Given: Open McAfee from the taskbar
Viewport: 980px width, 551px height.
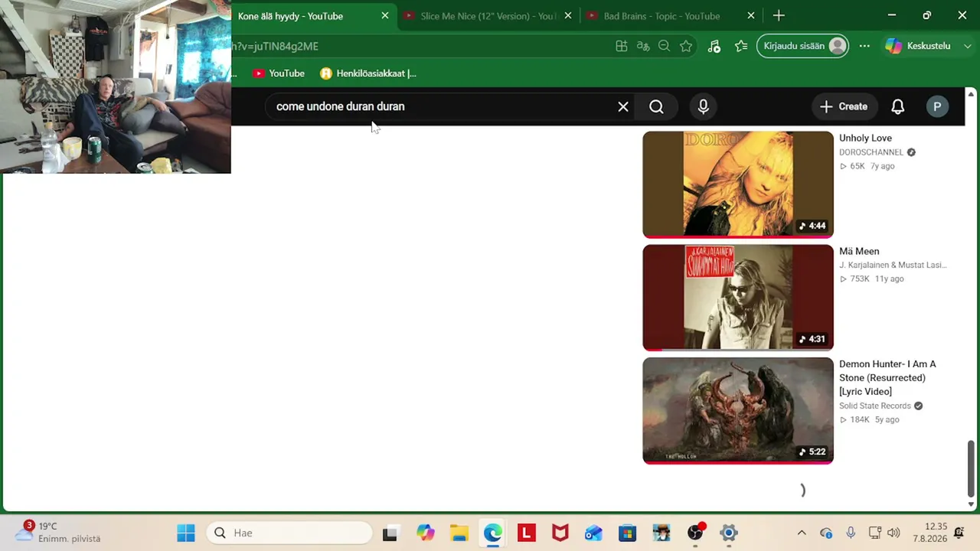Looking at the screenshot, I should [x=560, y=533].
